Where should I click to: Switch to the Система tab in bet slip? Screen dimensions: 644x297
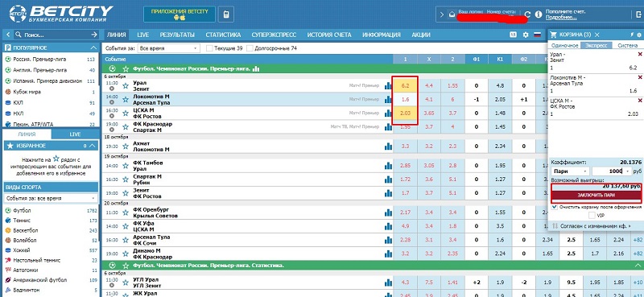(628, 46)
